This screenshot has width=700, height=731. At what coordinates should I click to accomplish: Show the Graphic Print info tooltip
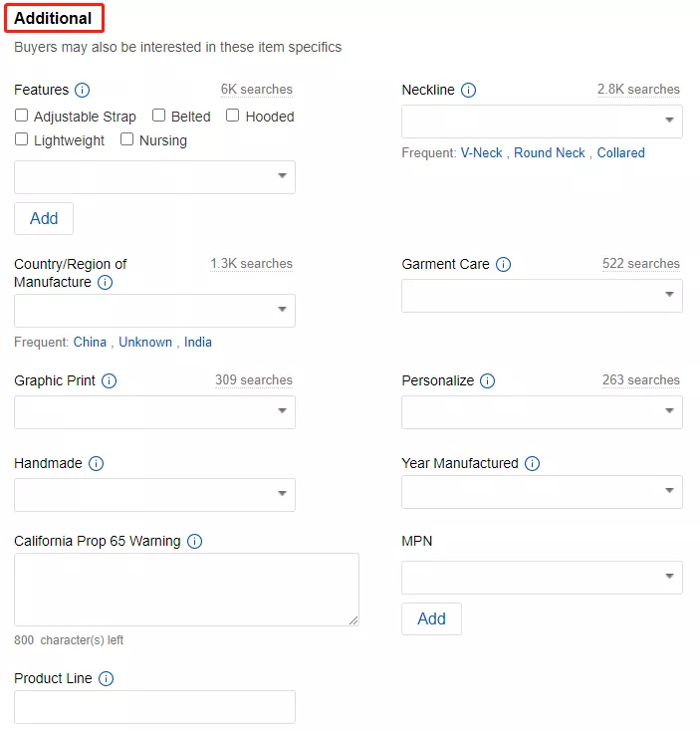pos(110,380)
